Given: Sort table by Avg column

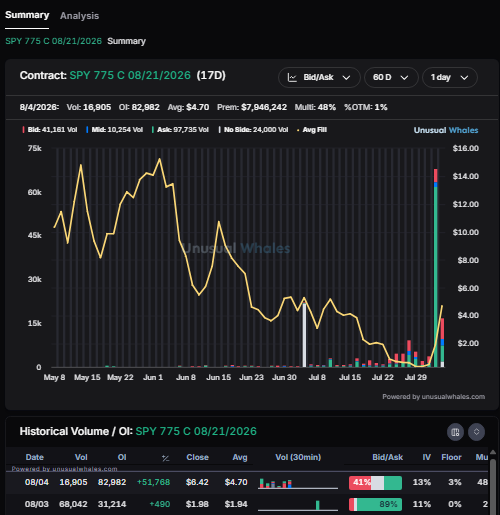Looking at the screenshot, I should point(240,457).
